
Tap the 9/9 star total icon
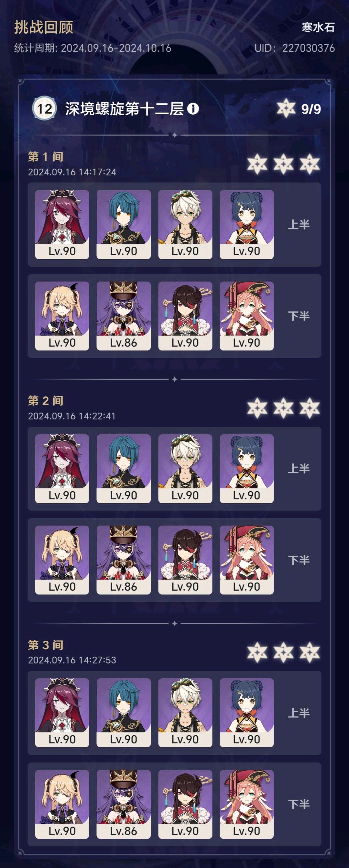click(x=286, y=108)
